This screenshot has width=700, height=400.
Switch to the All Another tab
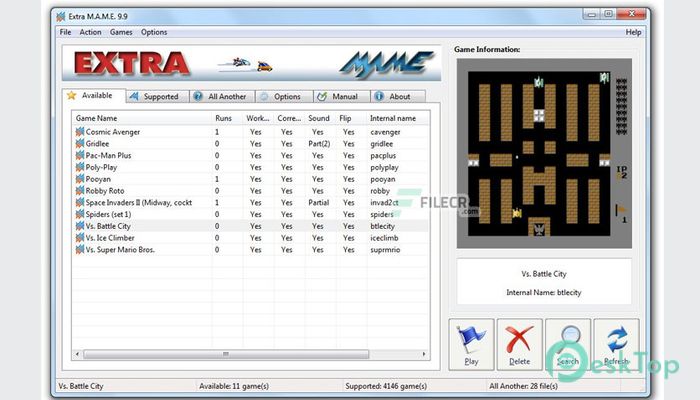tap(222, 96)
